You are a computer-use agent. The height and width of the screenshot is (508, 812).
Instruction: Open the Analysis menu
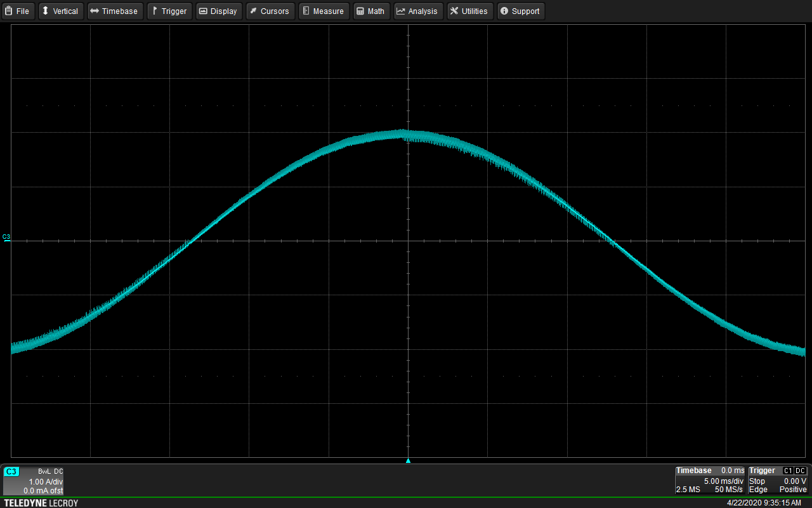417,11
